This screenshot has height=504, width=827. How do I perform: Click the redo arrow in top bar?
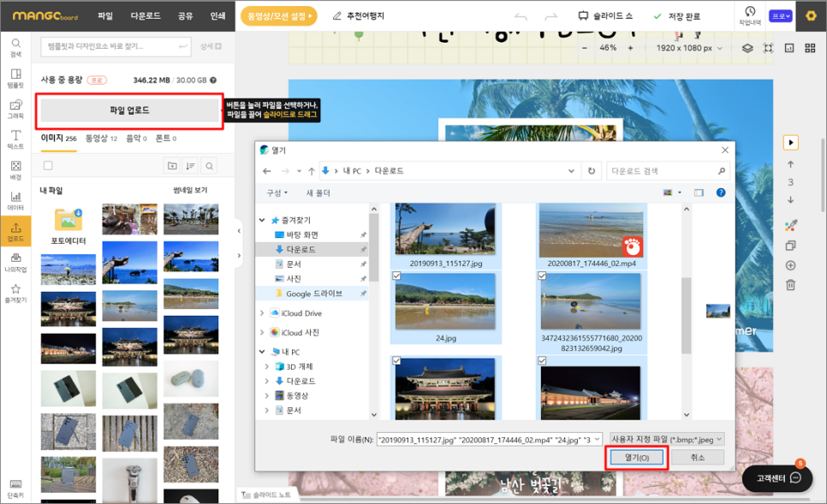551,16
